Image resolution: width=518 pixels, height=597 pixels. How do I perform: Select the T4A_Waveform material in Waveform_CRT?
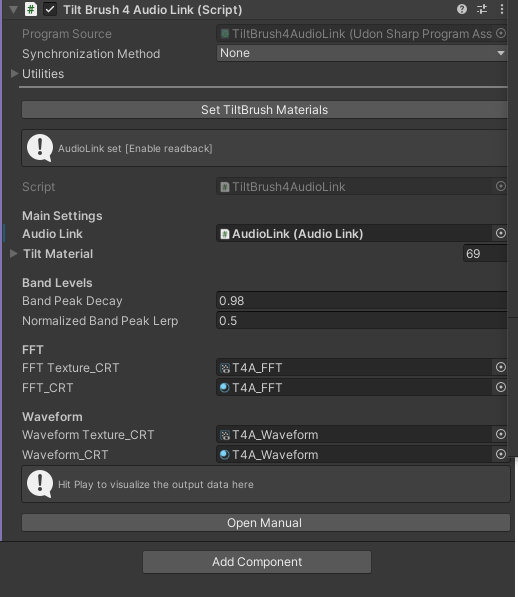tap(355, 455)
